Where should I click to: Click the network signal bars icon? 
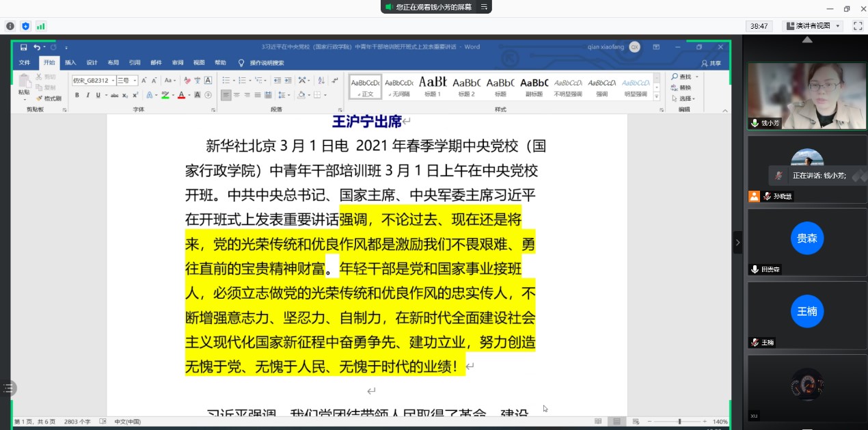coord(41,26)
